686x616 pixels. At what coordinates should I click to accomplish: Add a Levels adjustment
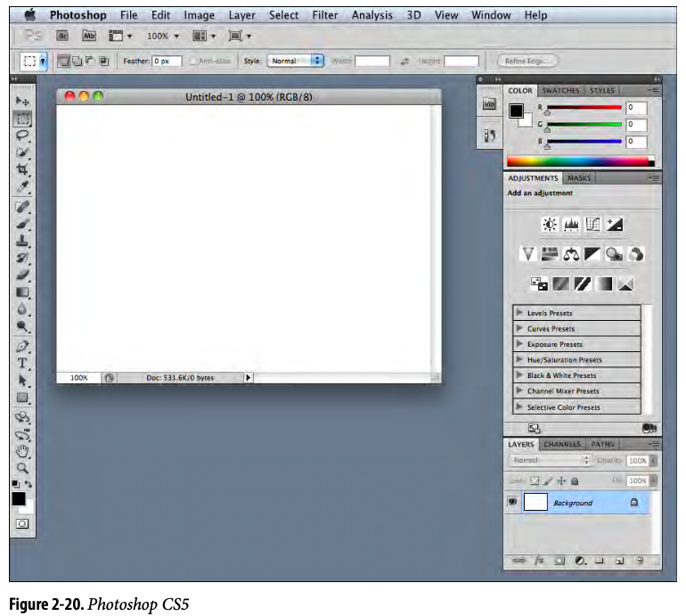click(571, 225)
